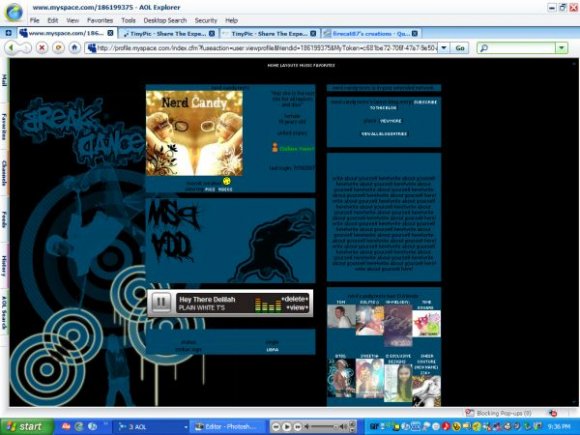The width and height of the screenshot is (580, 435).
Task: Open the History sidebar panel
Action: (x=4, y=266)
